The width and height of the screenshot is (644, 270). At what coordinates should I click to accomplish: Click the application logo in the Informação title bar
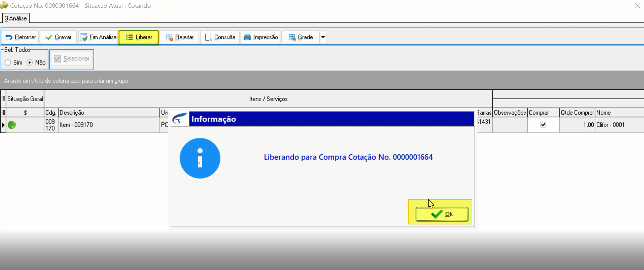180,119
